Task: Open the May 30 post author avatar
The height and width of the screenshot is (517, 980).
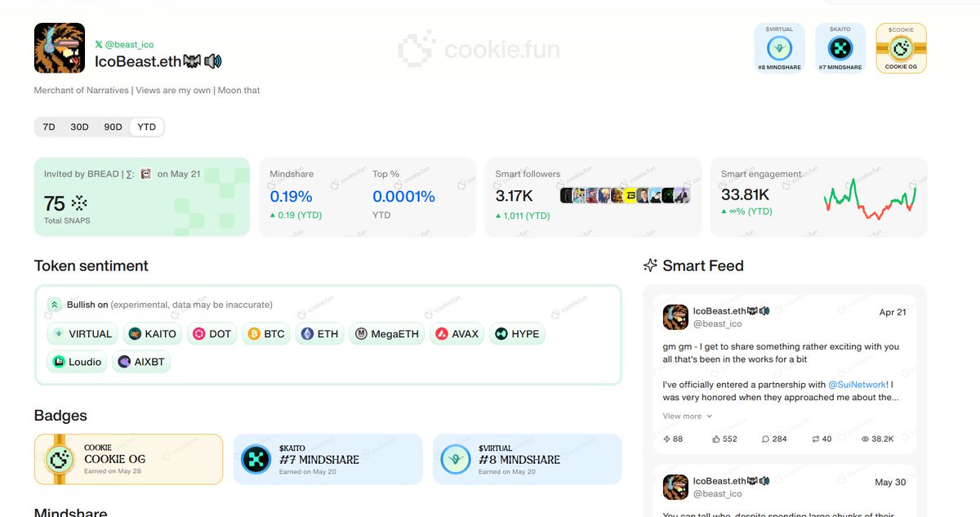Action: point(675,487)
